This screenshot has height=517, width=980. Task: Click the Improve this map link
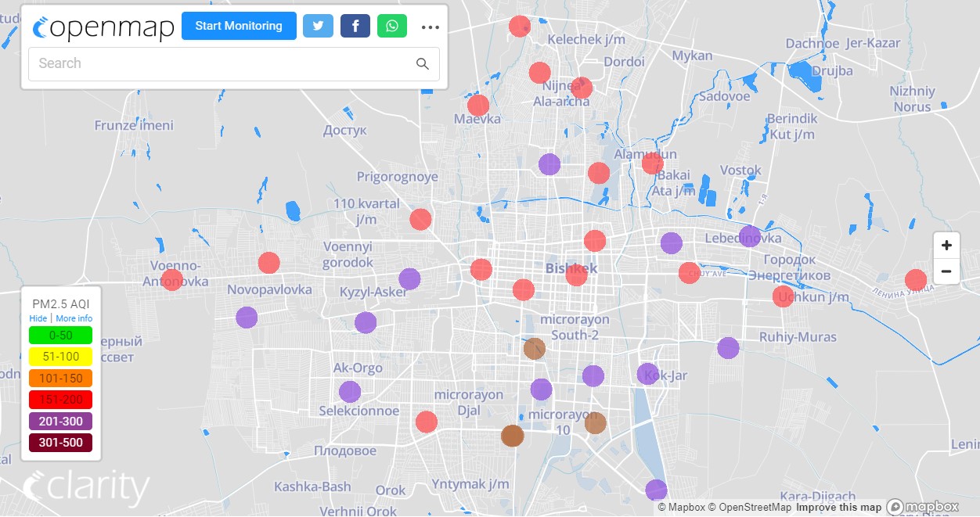pyautogui.click(x=838, y=508)
